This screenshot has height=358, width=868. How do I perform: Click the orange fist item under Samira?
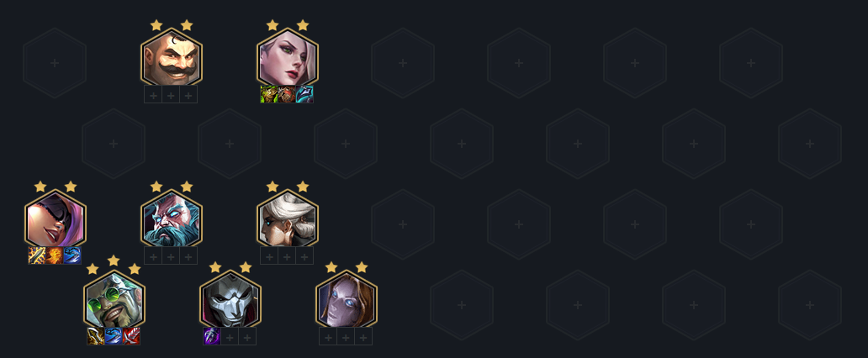click(55, 255)
